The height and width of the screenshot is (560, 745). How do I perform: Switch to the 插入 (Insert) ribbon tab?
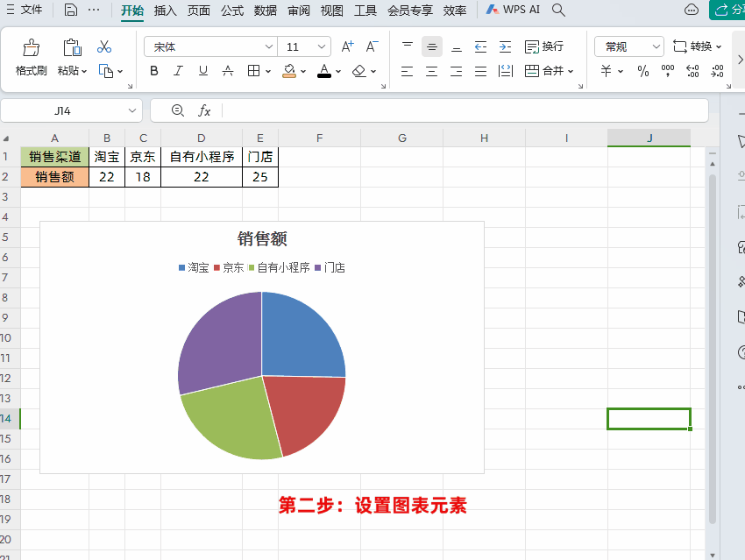click(x=166, y=11)
